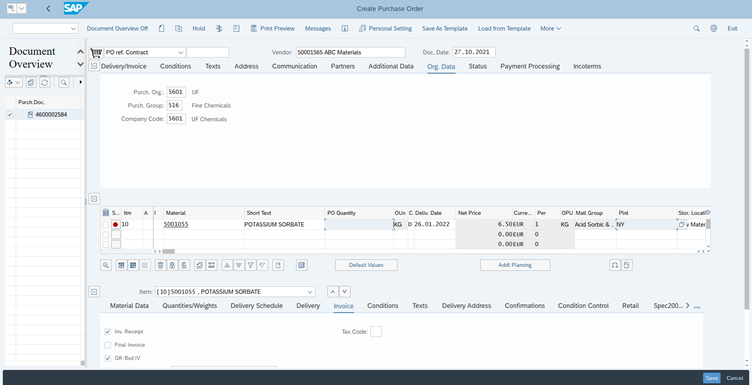Click the Vendor input field
The image size is (752, 385).
point(350,52)
